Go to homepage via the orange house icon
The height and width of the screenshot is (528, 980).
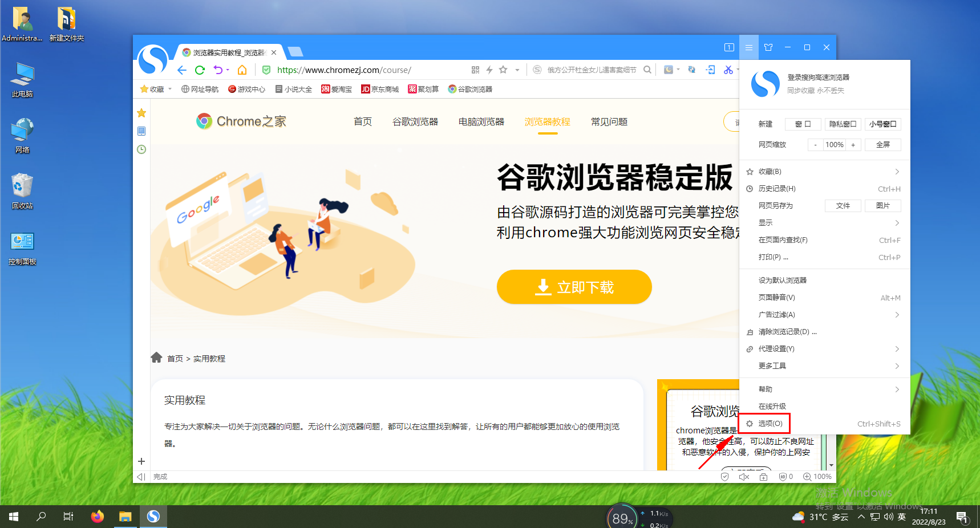[x=242, y=70]
